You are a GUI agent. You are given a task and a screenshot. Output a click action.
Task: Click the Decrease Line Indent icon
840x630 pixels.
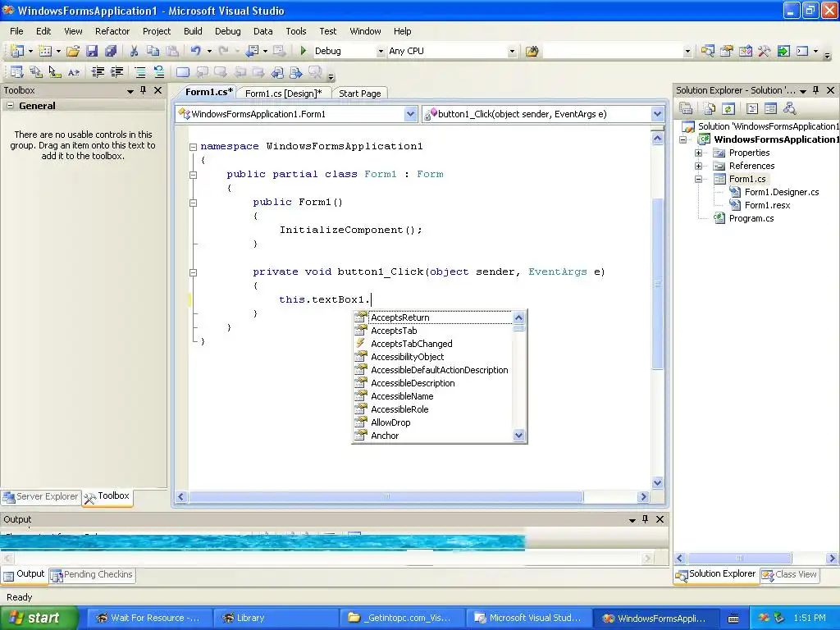coord(98,72)
